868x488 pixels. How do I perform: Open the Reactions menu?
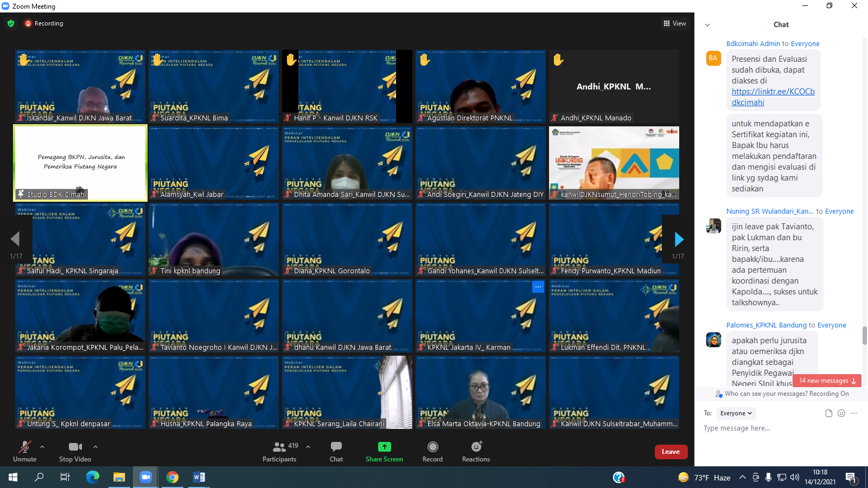coord(476,451)
